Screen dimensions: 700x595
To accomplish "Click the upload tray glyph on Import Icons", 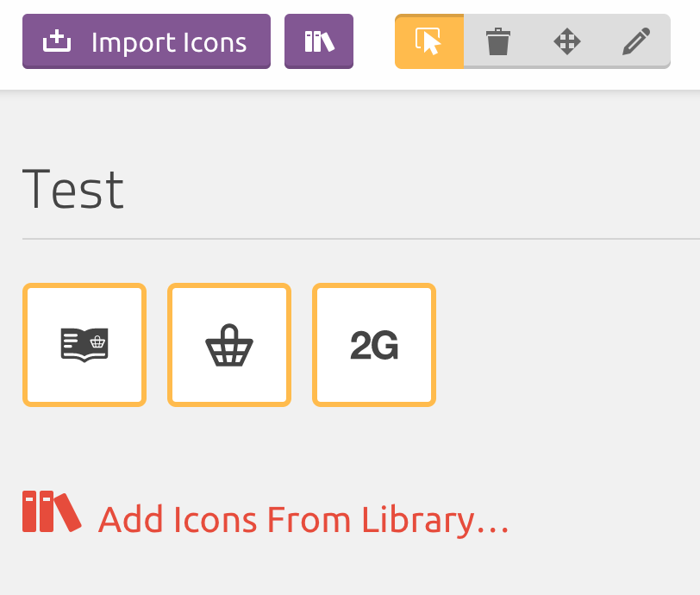I will [x=57, y=41].
